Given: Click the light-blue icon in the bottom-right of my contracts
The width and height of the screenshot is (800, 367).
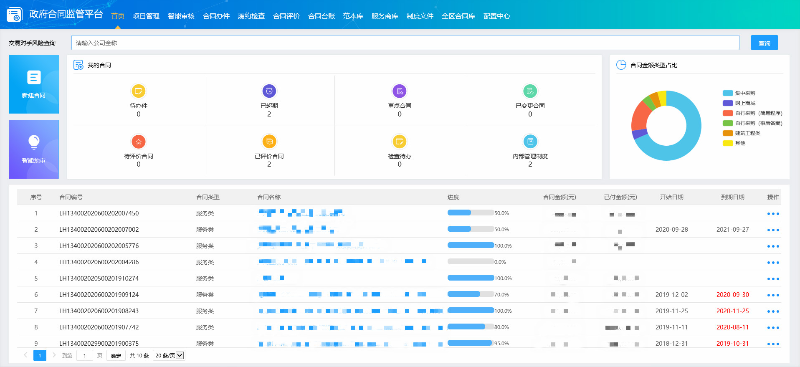Looking at the screenshot, I should 530,141.
